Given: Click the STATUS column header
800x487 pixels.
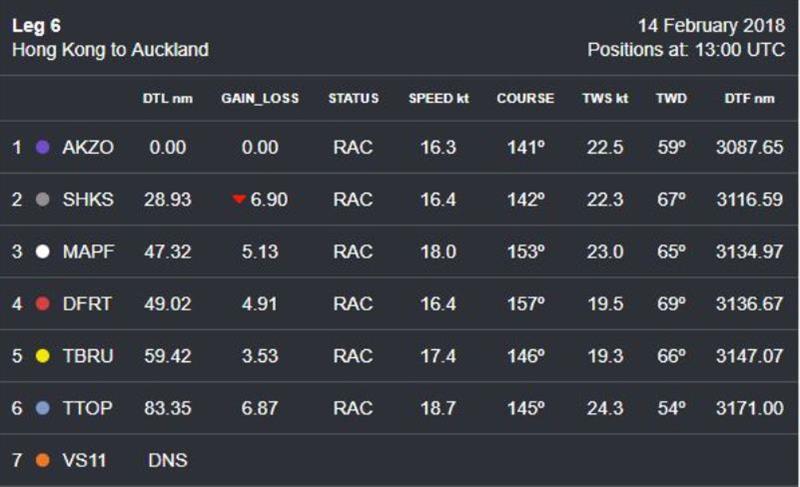Looking at the screenshot, I should (x=354, y=98).
